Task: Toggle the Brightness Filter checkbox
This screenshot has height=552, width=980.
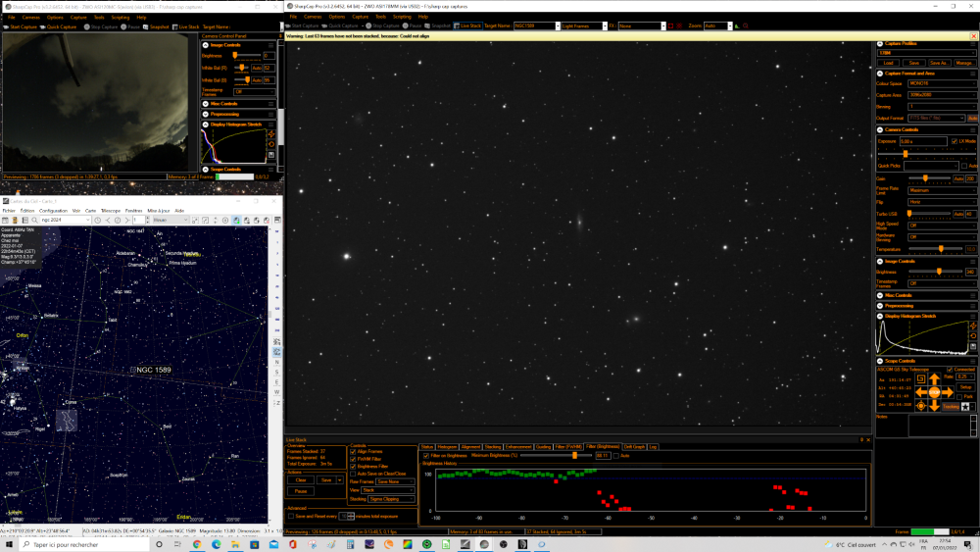Action: (x=353, y=467)
